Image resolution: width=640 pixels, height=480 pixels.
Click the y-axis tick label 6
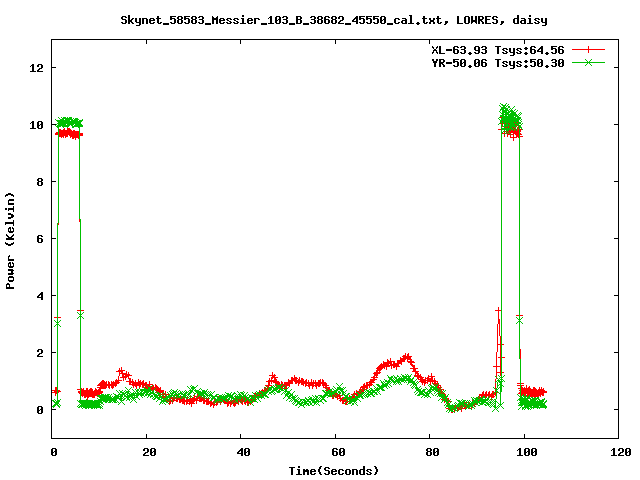40,239
